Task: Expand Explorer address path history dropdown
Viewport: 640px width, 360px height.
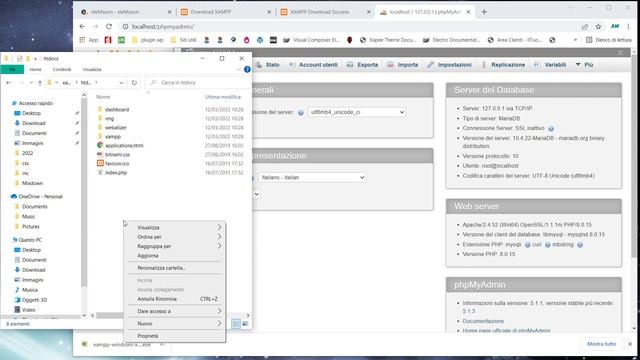Action: 121,82
